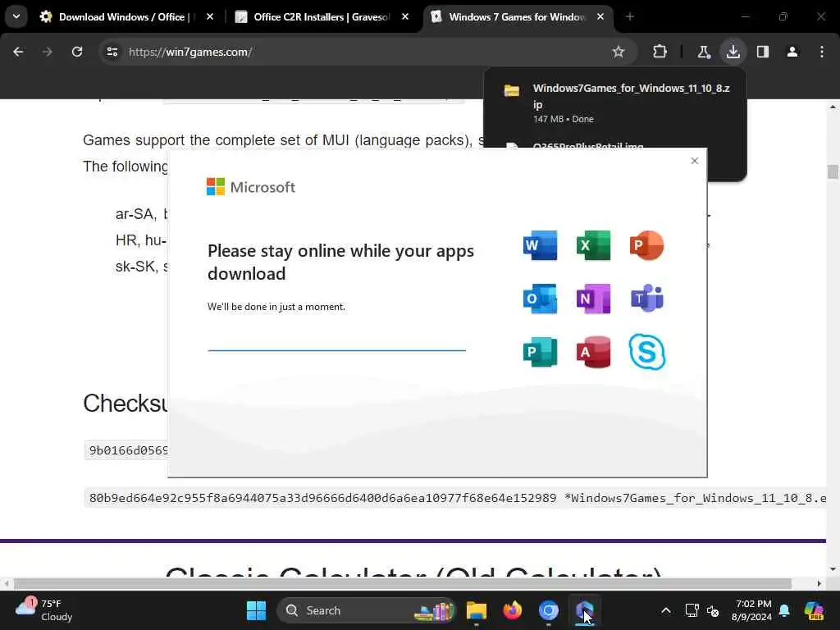
Task: Open the Windows7Games zip download entry
Action: [615, 103]
